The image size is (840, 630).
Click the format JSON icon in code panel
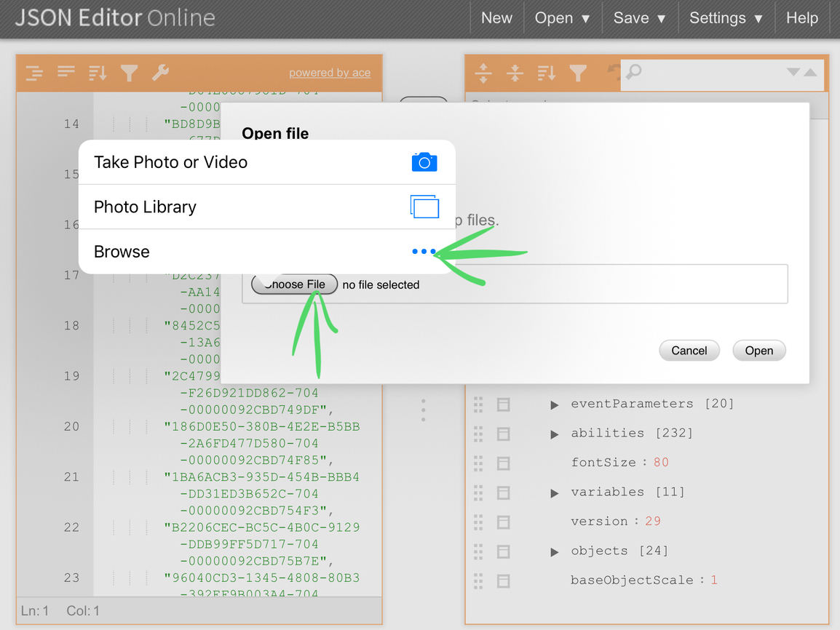coord(34,72)
